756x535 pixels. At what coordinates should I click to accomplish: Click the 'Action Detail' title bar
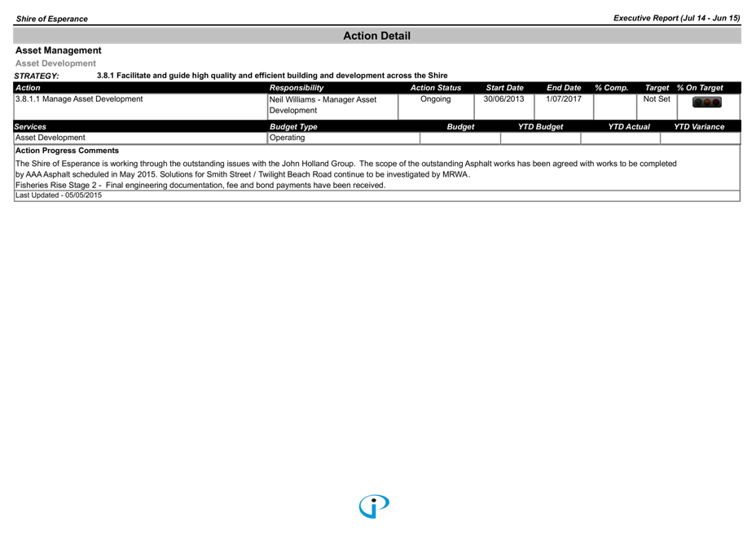click(377, 36)
